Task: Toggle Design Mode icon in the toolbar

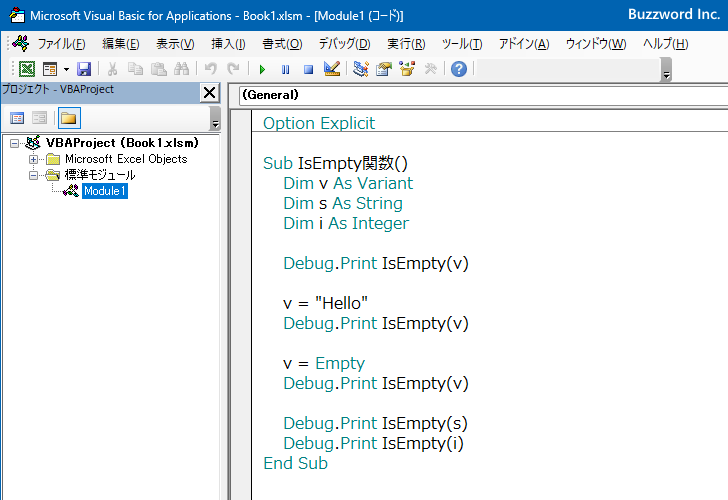Action: pos(332,69)
